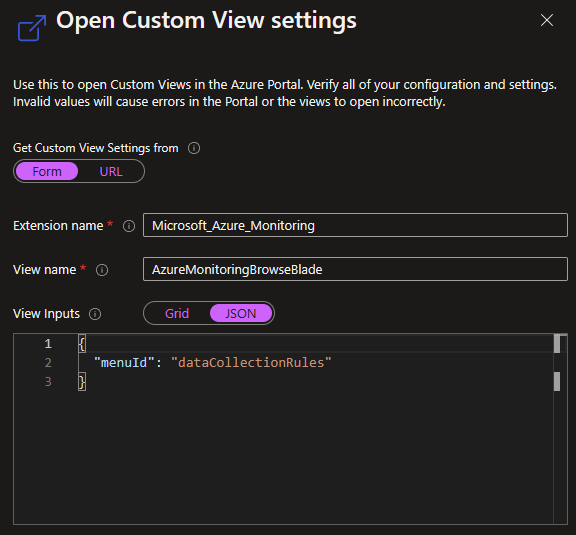The image size is (576, 535).
Task: Switch View Inputs to Grid mode
Action: point(177,313)
